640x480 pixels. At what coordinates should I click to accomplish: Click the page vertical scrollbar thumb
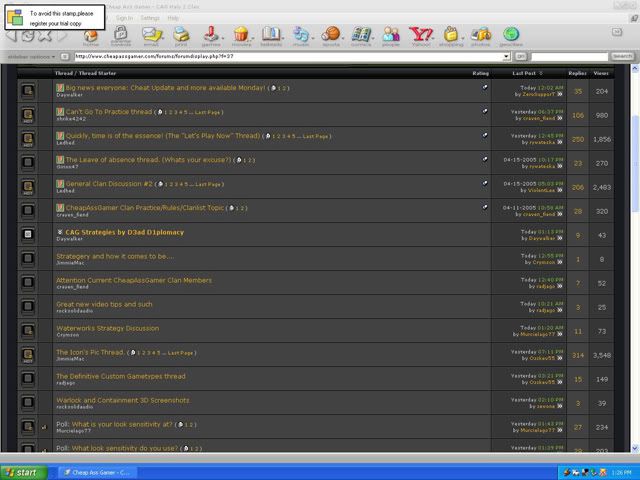(x=636, y=163)
